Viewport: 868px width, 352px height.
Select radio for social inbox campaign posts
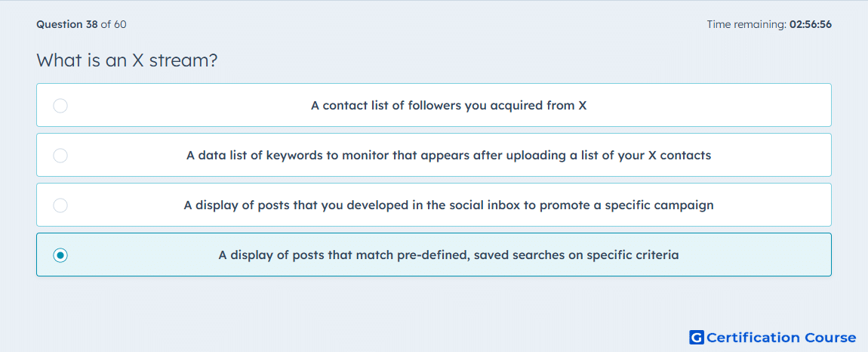click(x=60, y=205)
